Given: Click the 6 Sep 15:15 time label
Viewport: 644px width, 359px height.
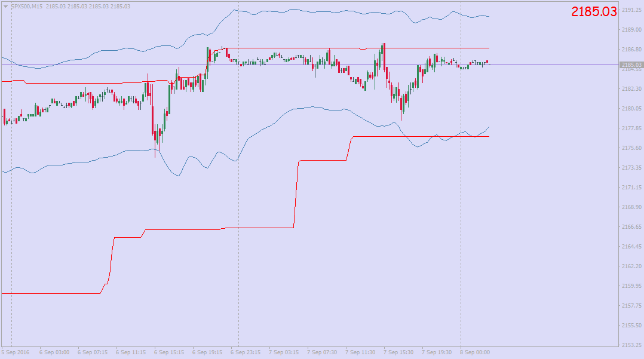Looking at the screenshot, I should tap(169, 352).
